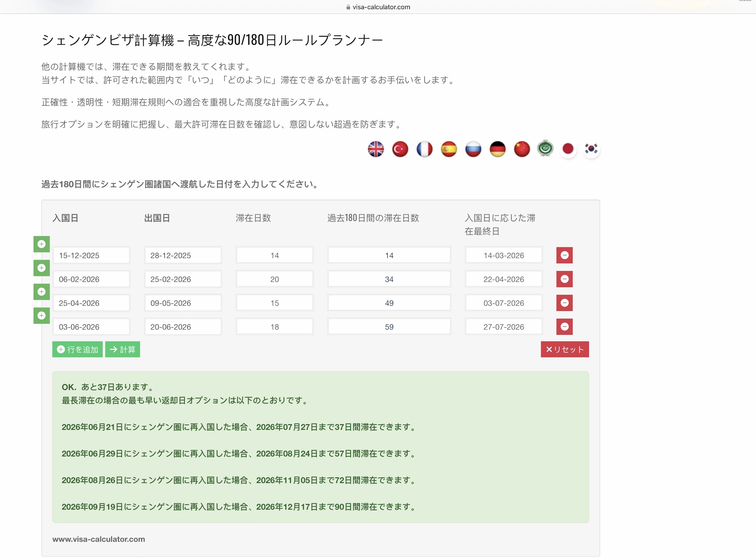Click the red リセット button
This screenshot has height=559, width=756.
[564, 349]
